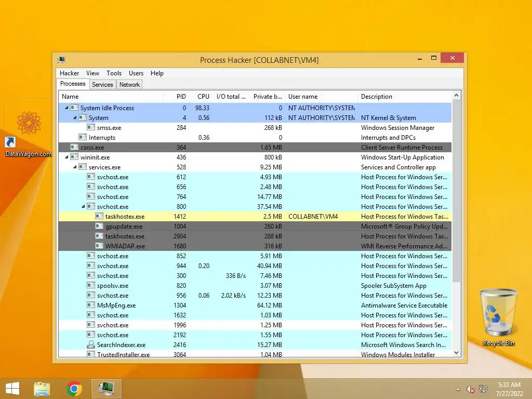Screen dimensions: 532x399
Task: Click the network tray icon
Action: pyautogui.click(x=483, y=389)
